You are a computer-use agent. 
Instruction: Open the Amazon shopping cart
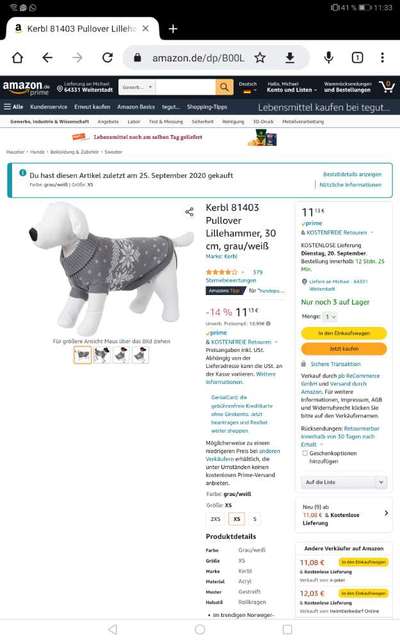pos(387,87)
